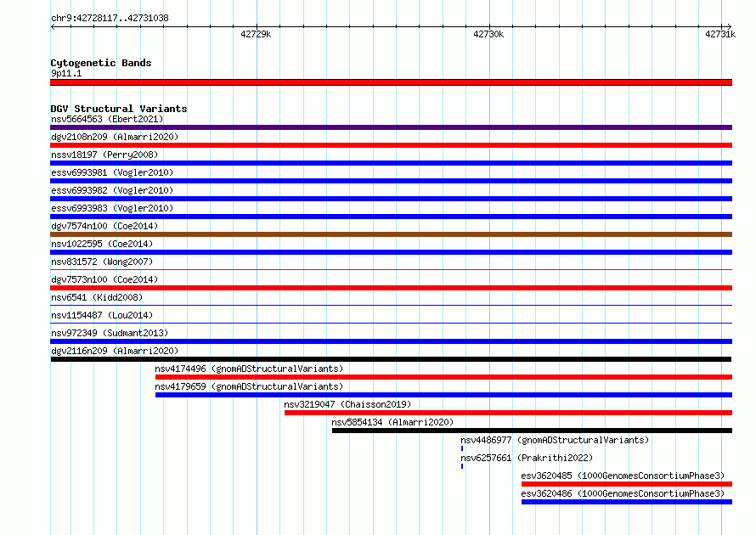This screenshot has width=756, height=535.
Task: Click the nsv5664563 (Ebert2021) variant label
Action: [x=107, y=119]
